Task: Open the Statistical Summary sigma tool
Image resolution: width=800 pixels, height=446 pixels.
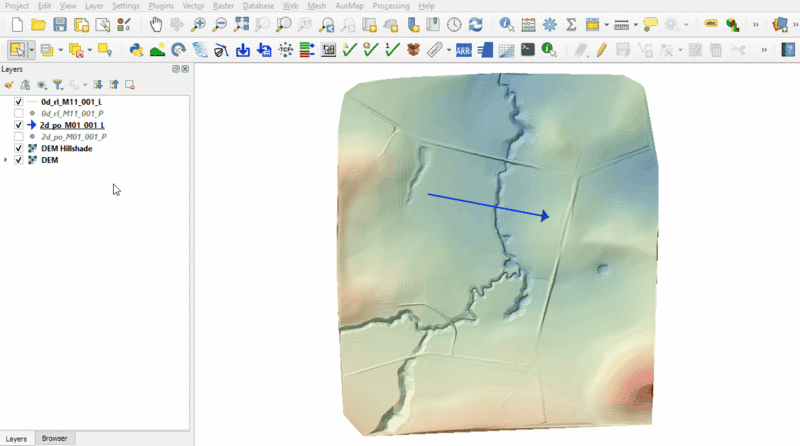Action: pos(571,24)
